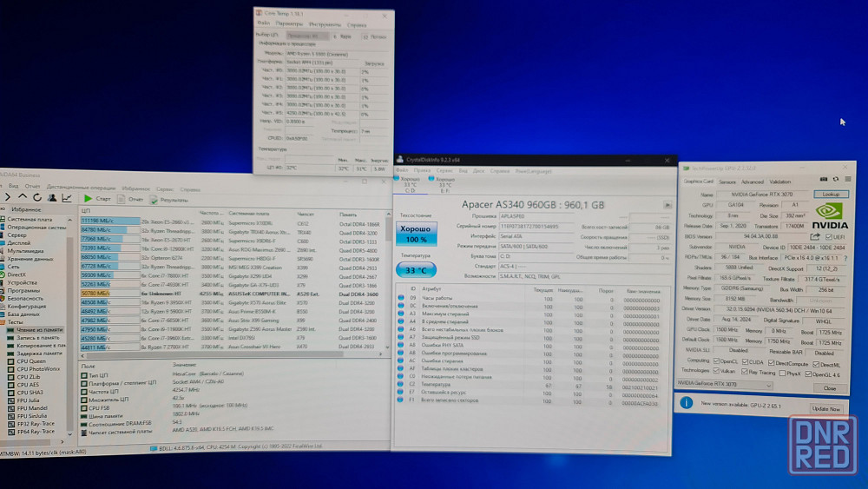Viewport: 868px width, 489px height.
Task: Click the Избранное tab in AIDA64 sidebar
Action: pos(27,209)
